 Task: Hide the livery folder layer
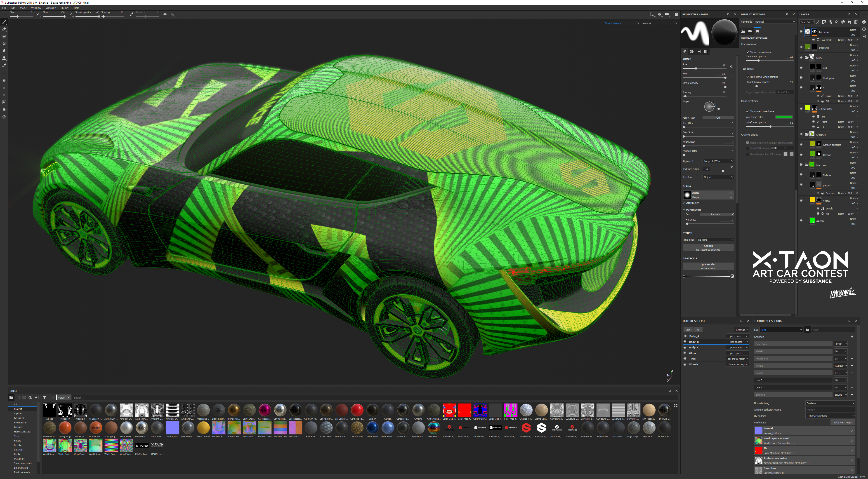pyautogui.click(x=801, y=57)
